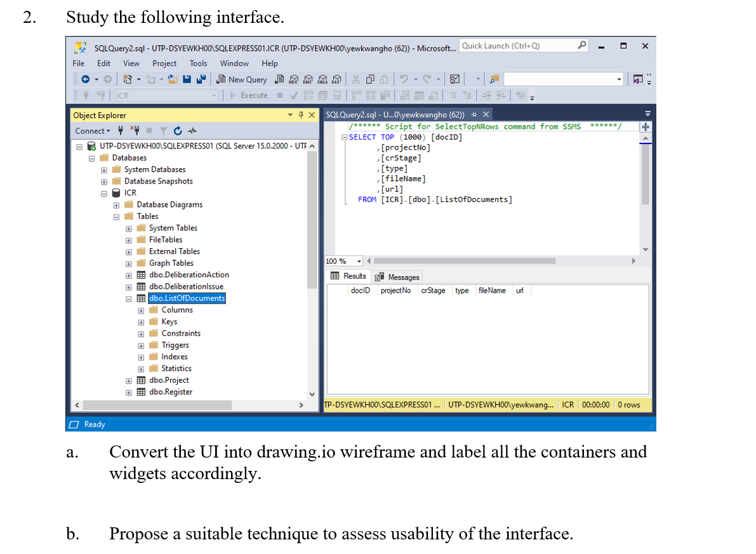
Task: Execute the SQL query
Action: (253, 95)
